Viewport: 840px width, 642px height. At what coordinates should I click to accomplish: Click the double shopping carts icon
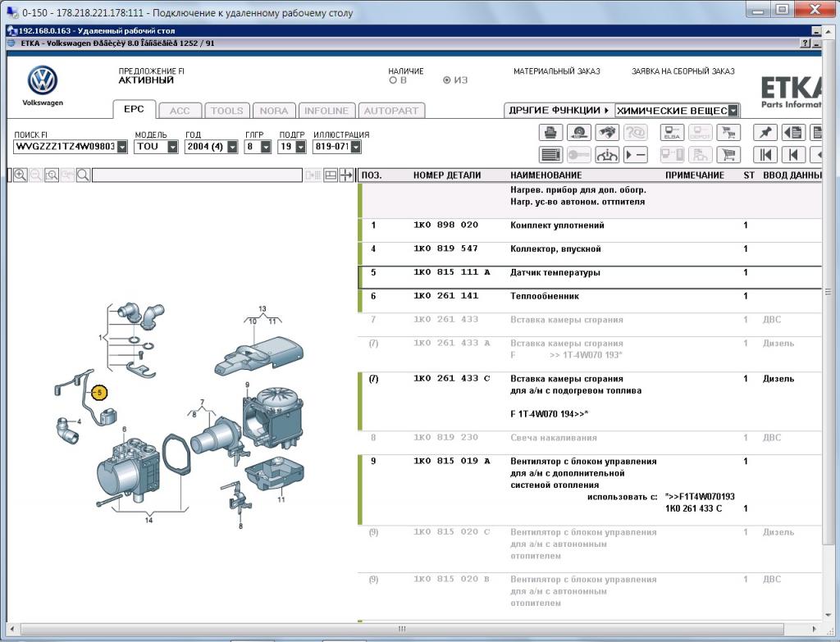(728, 132)
